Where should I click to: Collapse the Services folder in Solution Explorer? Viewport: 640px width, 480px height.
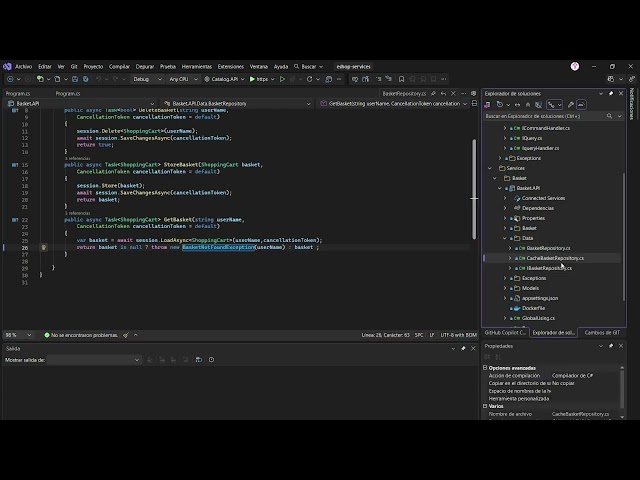(490, 168)
